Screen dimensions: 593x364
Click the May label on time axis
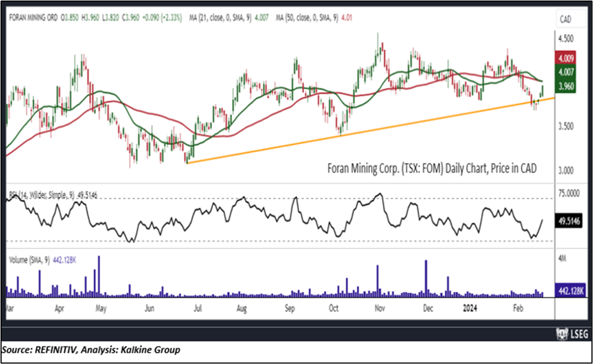point(101,309)
